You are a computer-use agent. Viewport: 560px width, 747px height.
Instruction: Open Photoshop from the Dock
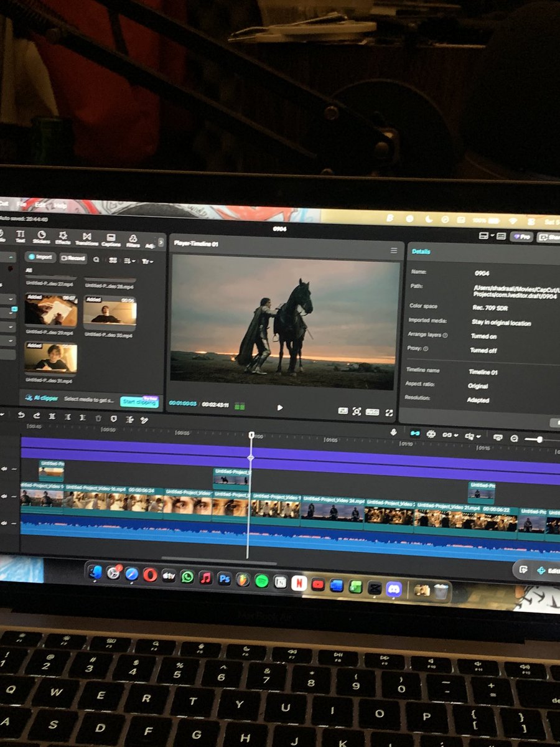[x=225, y=579]
